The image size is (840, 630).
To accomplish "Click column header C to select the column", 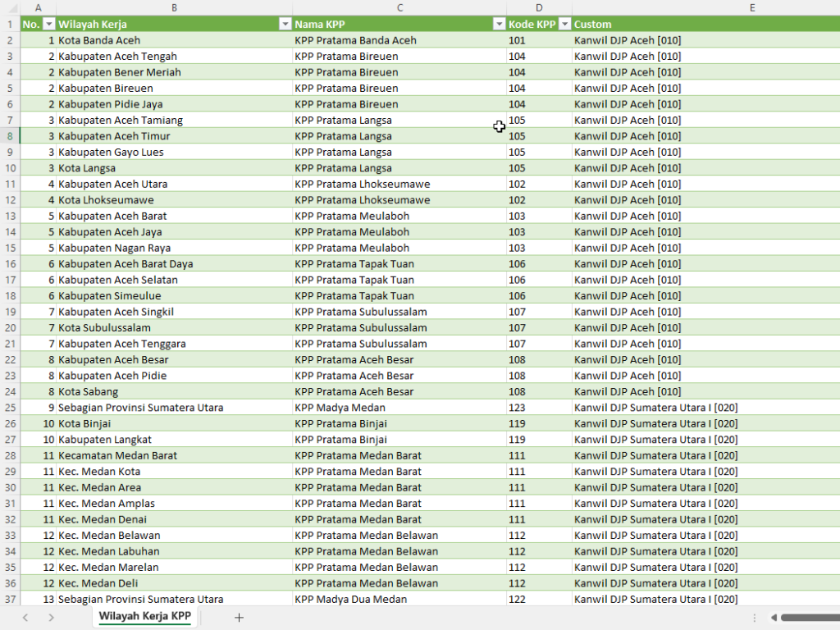I will click(x=399, y=7).
